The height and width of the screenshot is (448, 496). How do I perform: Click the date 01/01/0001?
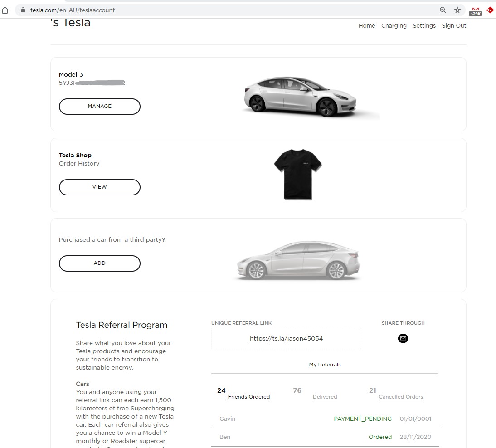pos(415,419)
